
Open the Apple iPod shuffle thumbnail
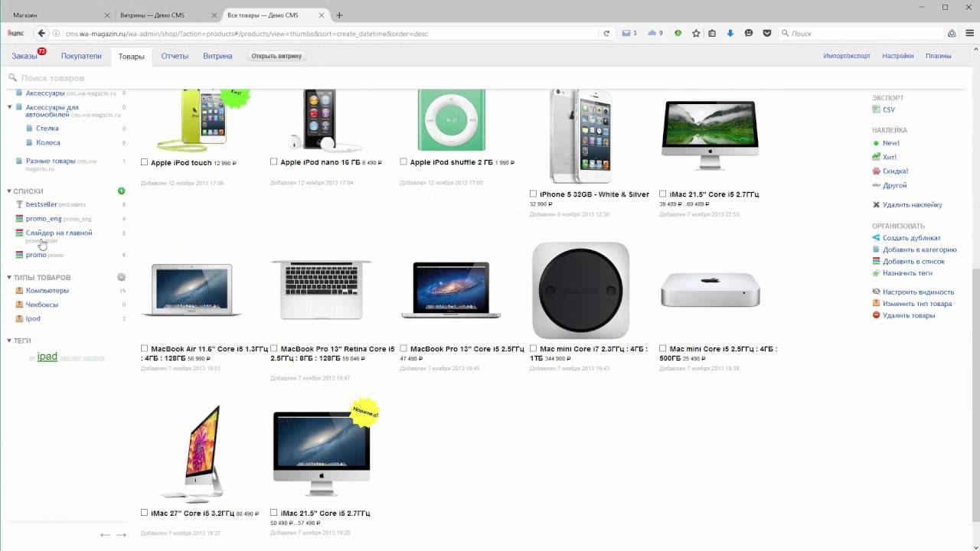452,120
